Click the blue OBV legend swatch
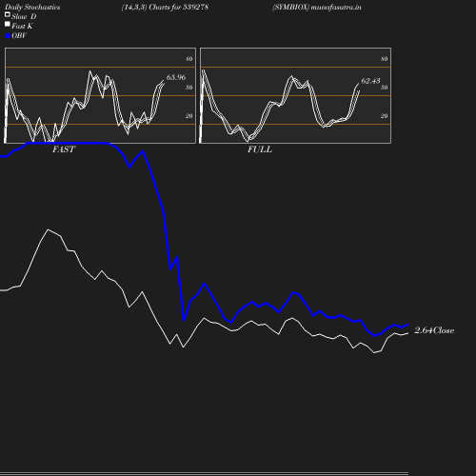 coord(8,36)
